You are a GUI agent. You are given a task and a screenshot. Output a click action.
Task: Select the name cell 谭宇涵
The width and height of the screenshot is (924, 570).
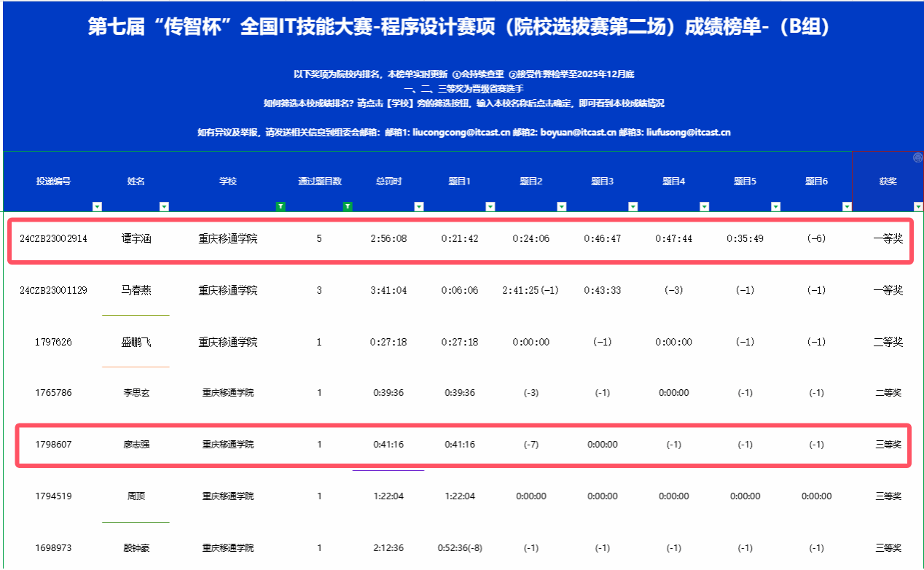[x=136, y=238]
